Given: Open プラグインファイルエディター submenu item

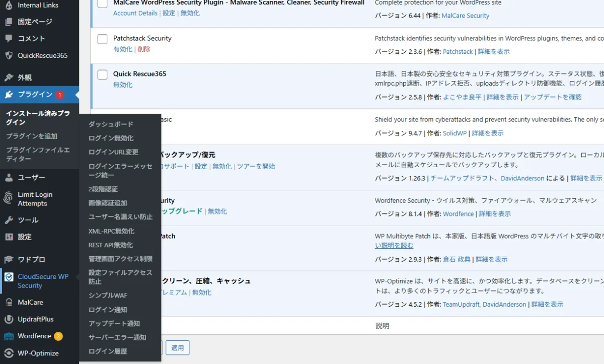Looking at the screenshot, I should pos(38,155).
